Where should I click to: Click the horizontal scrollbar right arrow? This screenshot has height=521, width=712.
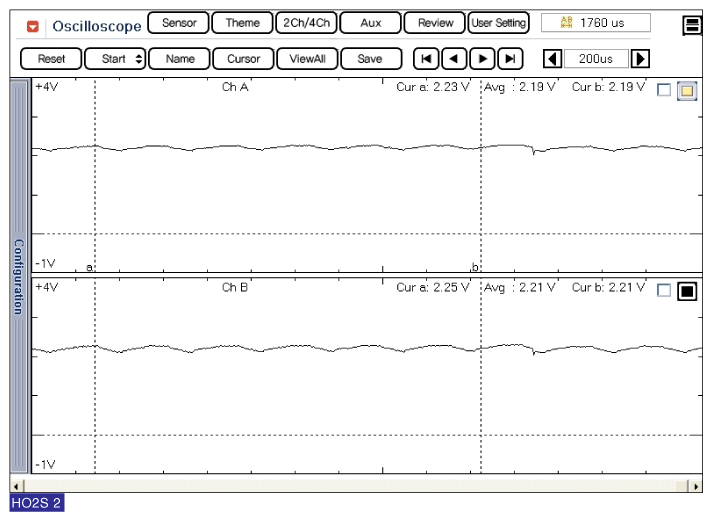click(696, 486)
